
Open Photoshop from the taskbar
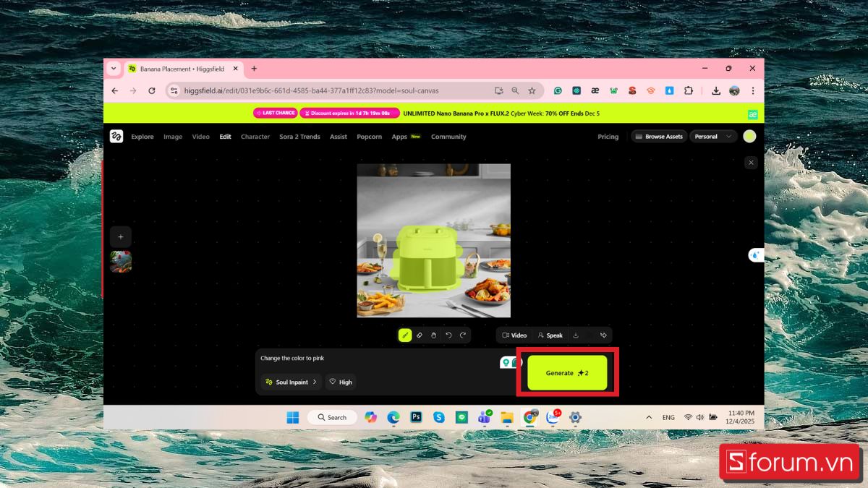[416, 417]
